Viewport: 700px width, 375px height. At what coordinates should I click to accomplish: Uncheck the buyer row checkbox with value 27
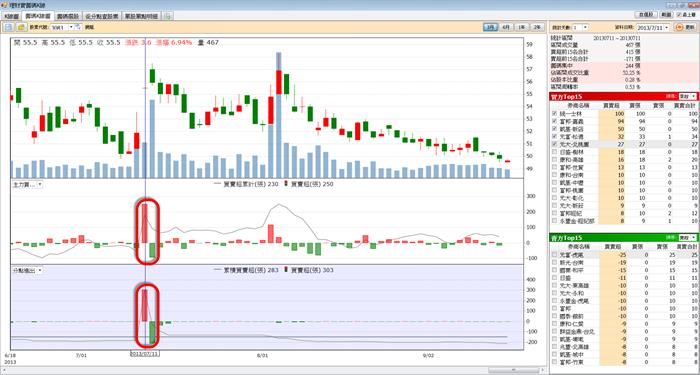[554, 144]
